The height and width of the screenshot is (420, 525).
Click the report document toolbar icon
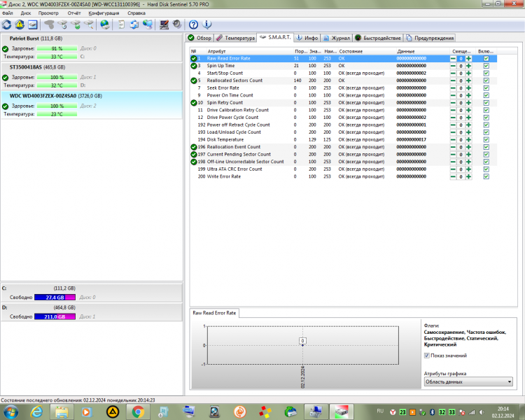point(122,24)
